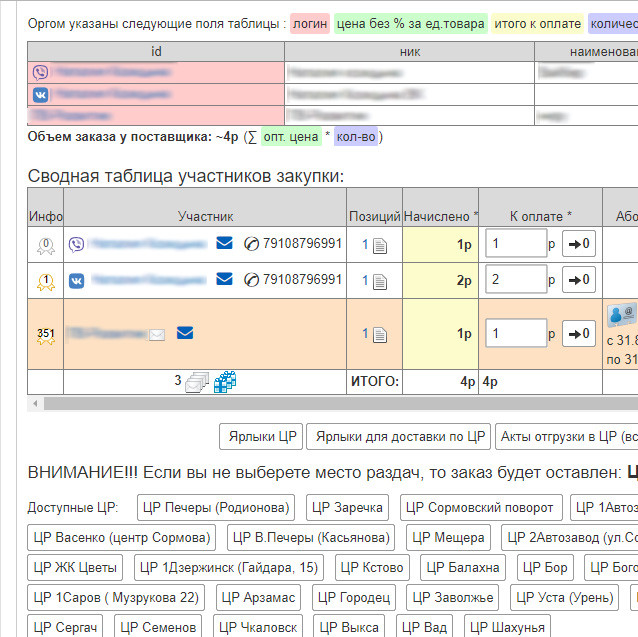This screenshot has width=638, height=637.
Task: Select ЦР Балахна button
Action: coord(463,567)
